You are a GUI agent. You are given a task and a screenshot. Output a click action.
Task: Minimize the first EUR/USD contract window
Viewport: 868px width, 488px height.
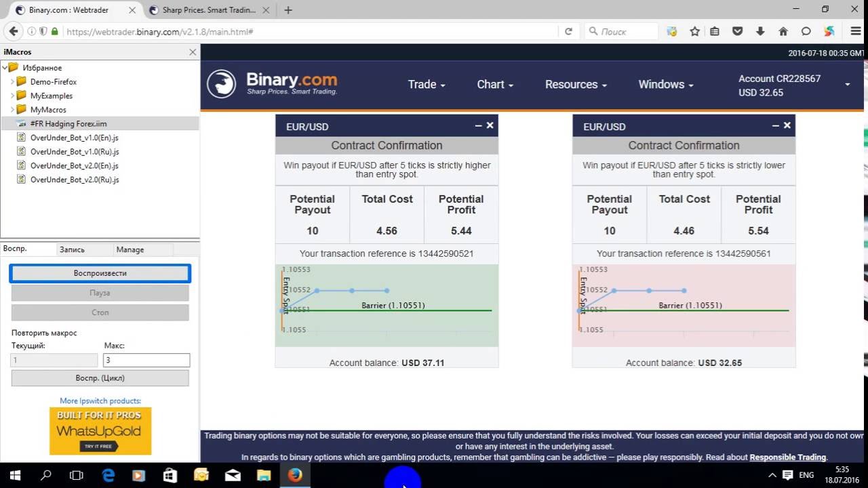tap(478, 125)
